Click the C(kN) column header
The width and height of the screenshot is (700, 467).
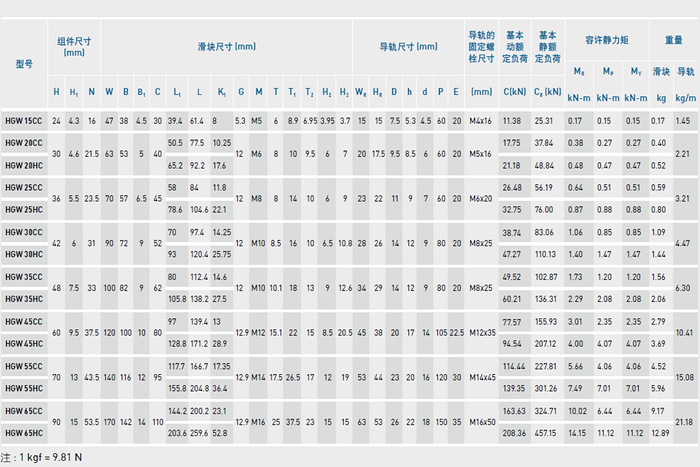tap(515, 92)
